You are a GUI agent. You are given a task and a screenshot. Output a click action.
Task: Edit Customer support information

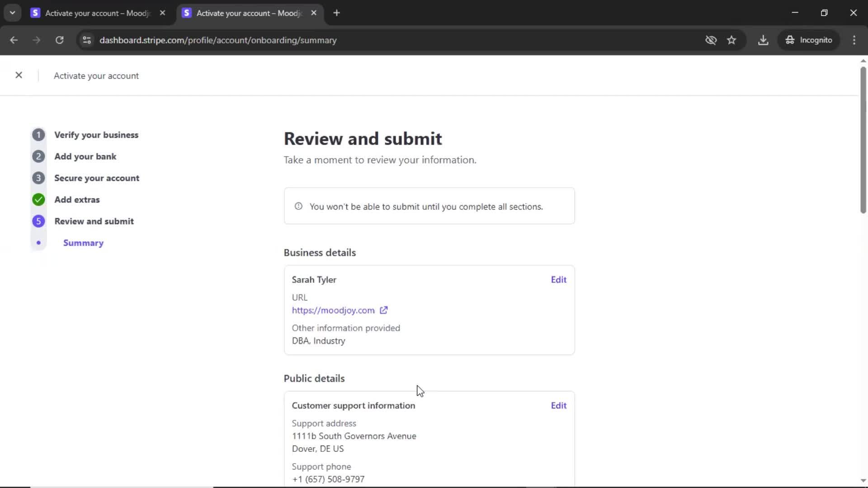coord(558,405)
